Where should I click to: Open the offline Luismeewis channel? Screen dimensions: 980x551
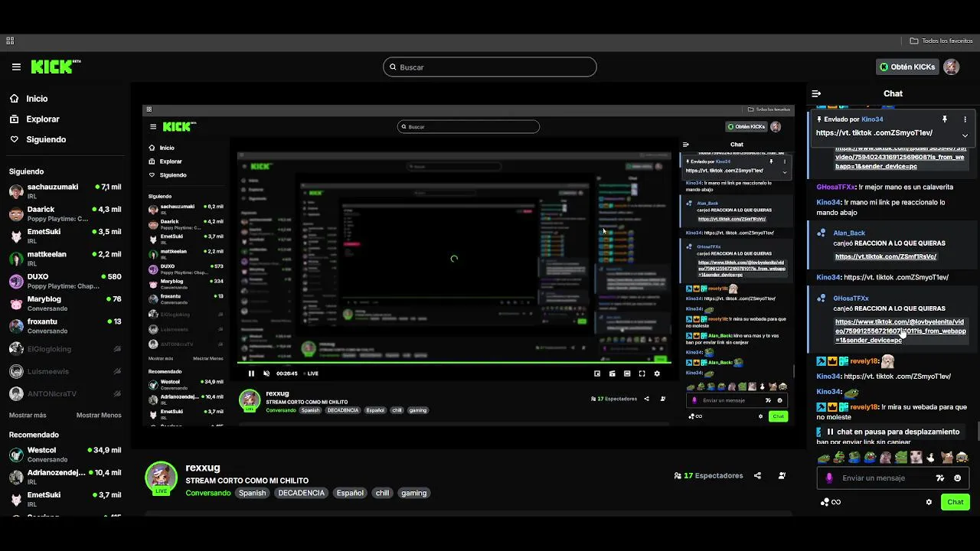tap(65, 371)
